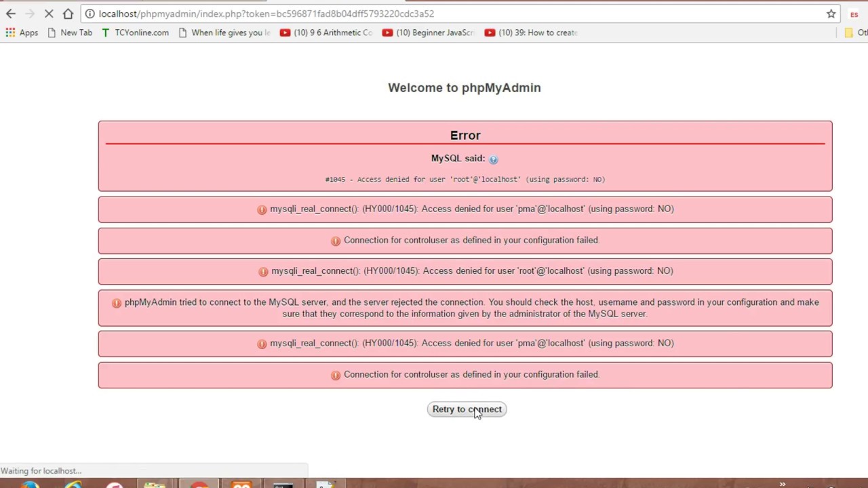Click warning icon beside first pma access denied
This screenshot has width=868, height=488.
262,209
